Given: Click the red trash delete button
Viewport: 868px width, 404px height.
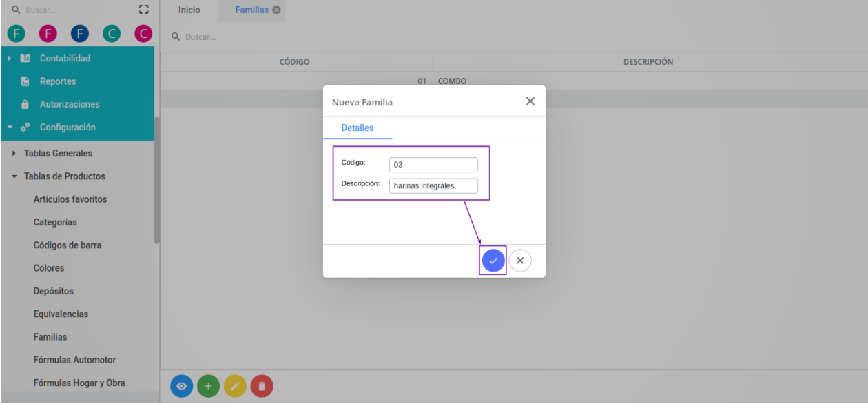Looking at the screenshot, I should [x=262, y=387].
